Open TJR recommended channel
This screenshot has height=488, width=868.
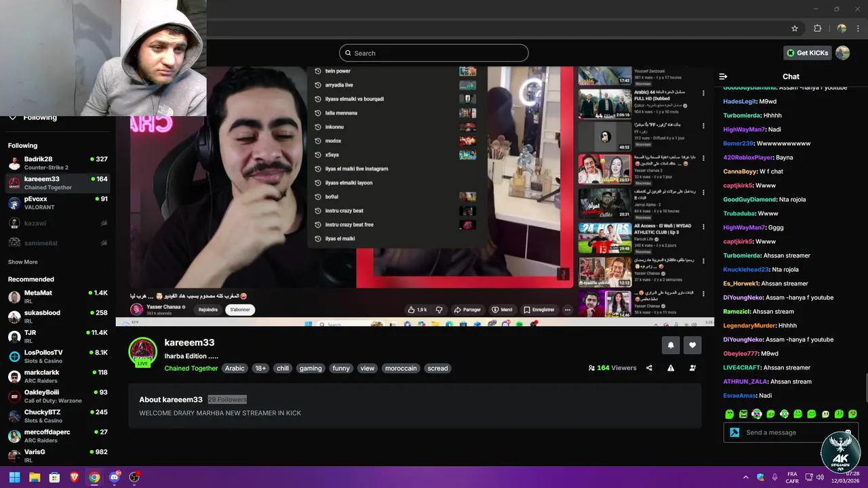point(58,336)
